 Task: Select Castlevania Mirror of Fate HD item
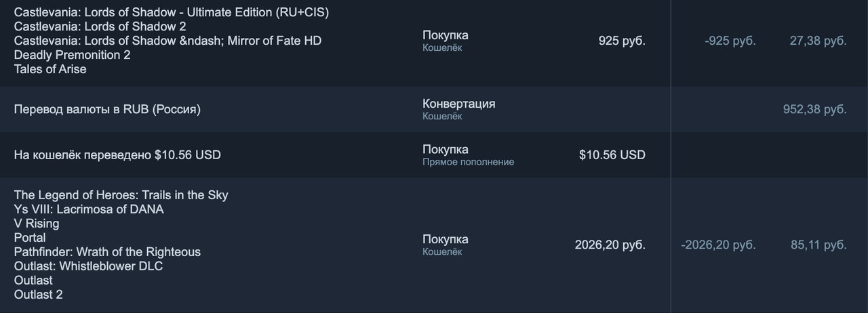coord(167,41)
